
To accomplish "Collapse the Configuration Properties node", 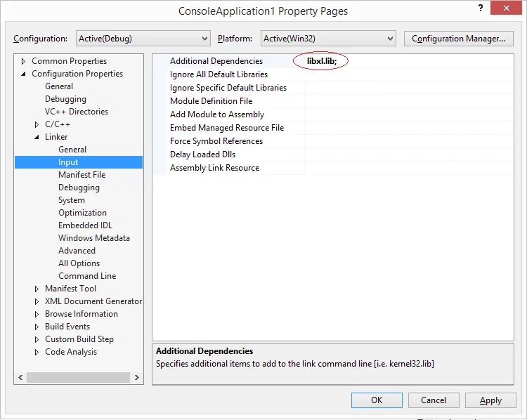I will [23, 74].
